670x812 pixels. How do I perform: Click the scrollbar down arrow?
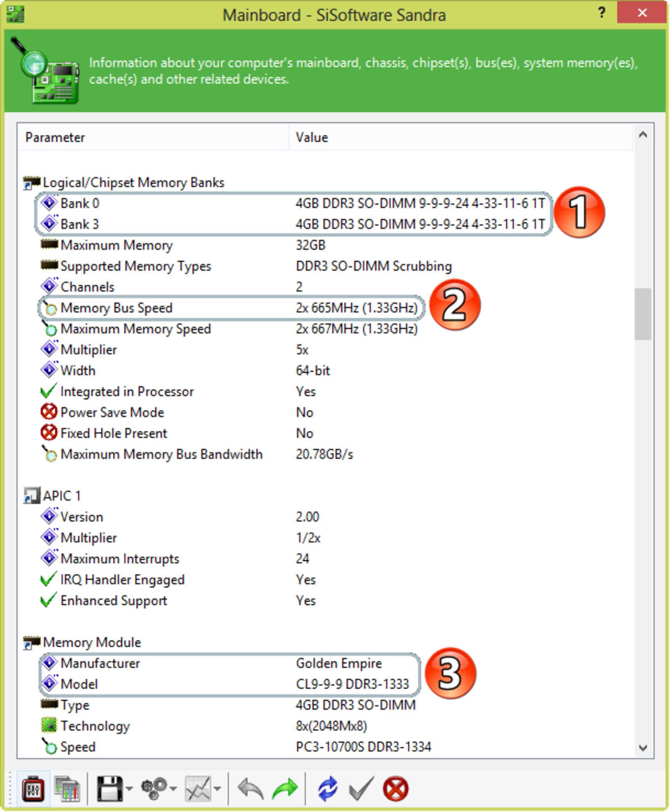643,748
